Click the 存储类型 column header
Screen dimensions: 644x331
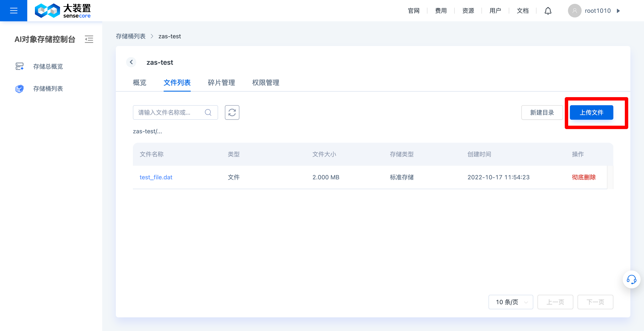tap(401, 154)
